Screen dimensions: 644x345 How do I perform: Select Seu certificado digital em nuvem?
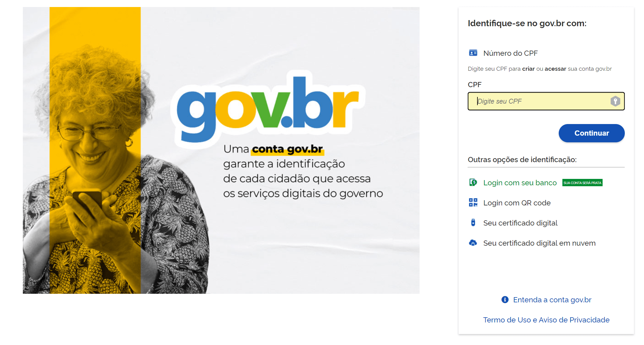coord(539,243)
